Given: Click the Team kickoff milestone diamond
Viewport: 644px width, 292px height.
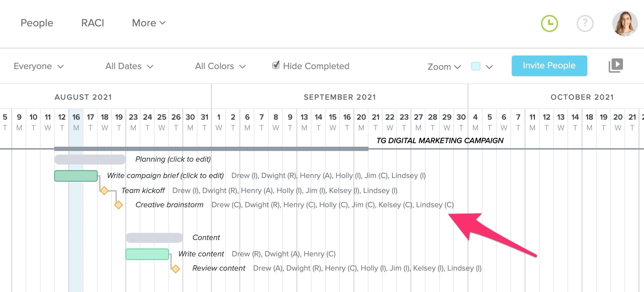Looking at the screenshot, I should (x=105, y=191).
